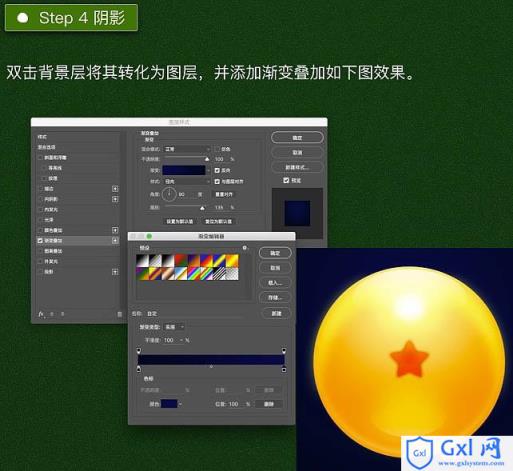Click 复位为默认值 (Reset to Default) button
This screenshot has height=471, width=513.
coord(218,221)
